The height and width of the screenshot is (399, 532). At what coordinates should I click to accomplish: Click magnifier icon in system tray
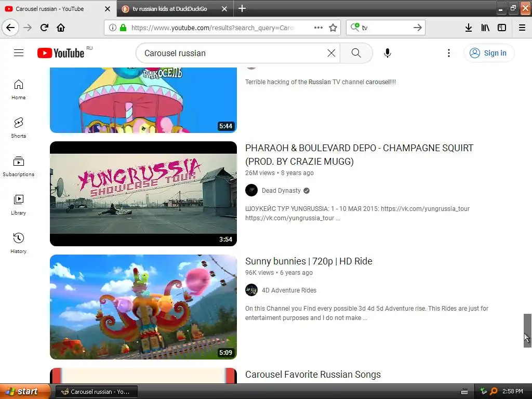pos(494,391)
